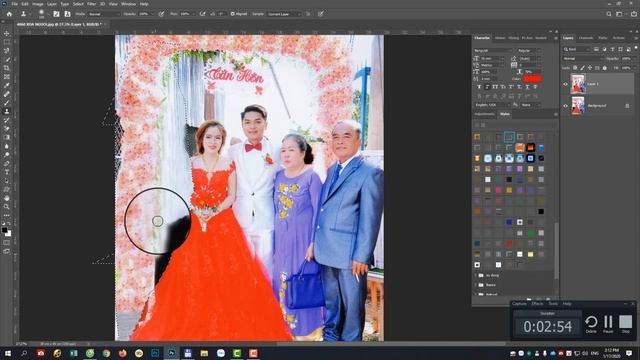This screenshot has height=360, width=640.
Task: Toggle Strikethrough in Character panel
Action: pyautogui.click(x=535, y=87)
